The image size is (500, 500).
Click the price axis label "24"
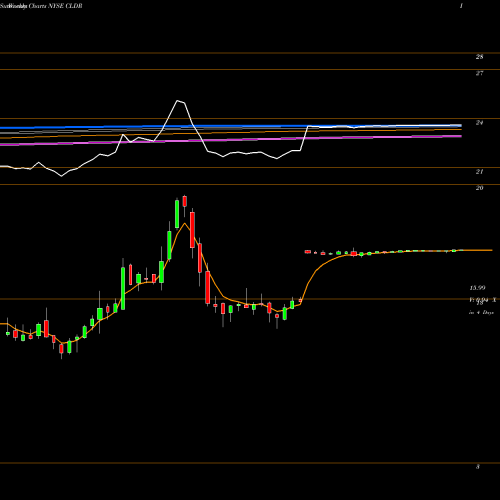point(479,123)
